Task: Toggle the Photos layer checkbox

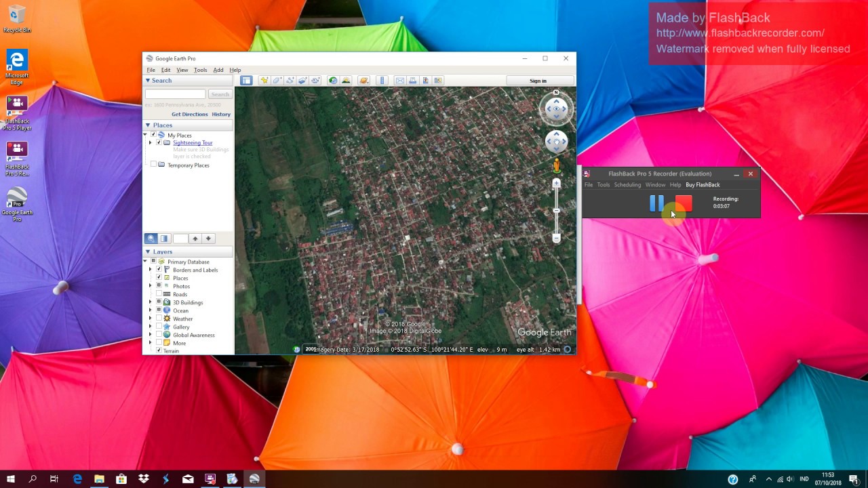Action: [x=159, y=286]
